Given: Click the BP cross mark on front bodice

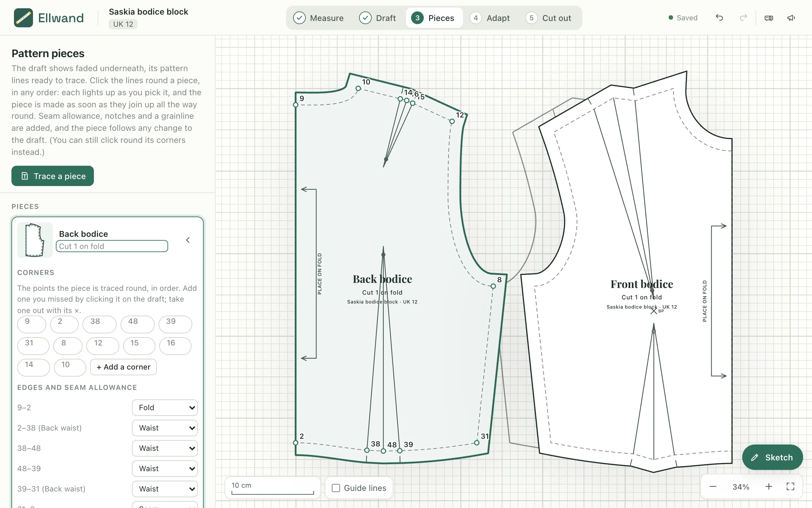Looking at the screenshot, I should coord(654,311).
